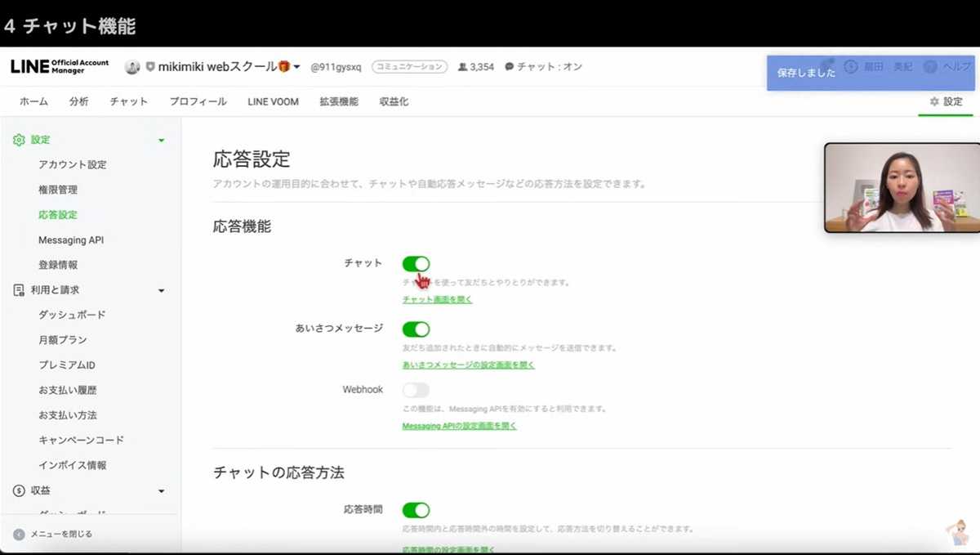Screen dimensions: 980x555
Task: Click the チャット画面を開く link
Action: coord(437,299)
